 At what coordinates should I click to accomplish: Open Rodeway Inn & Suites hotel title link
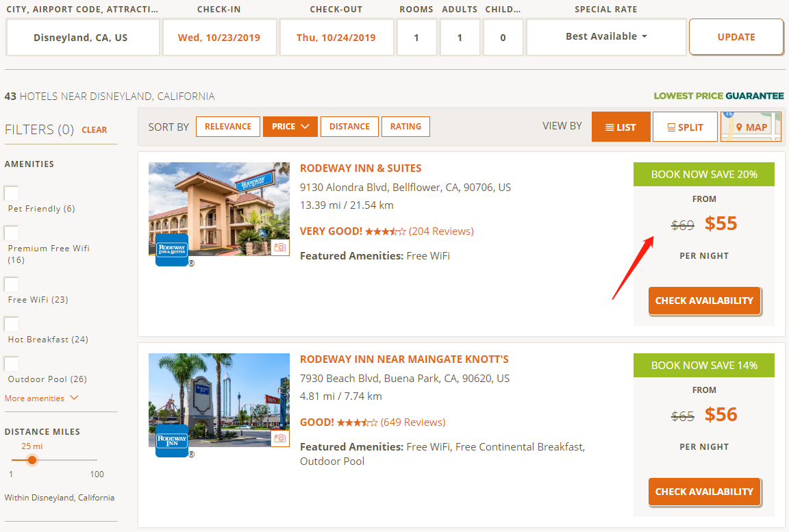click(360, 168)
